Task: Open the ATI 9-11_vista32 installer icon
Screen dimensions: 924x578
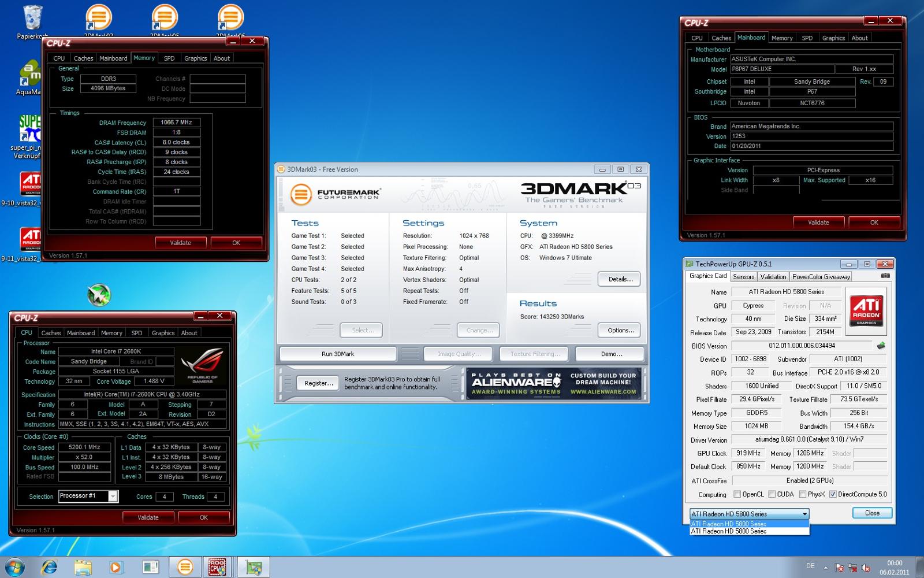Action: pos(31,240)
